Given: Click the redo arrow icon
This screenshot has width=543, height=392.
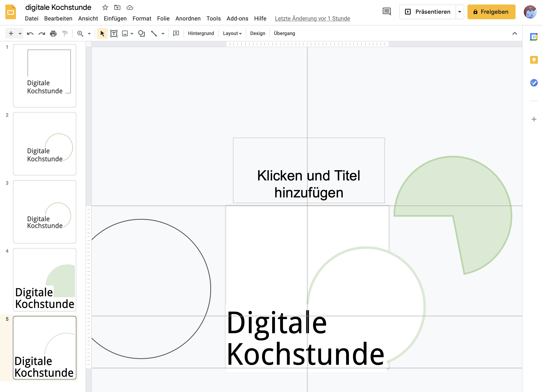Looking at the screenshot, I should 42,34.
